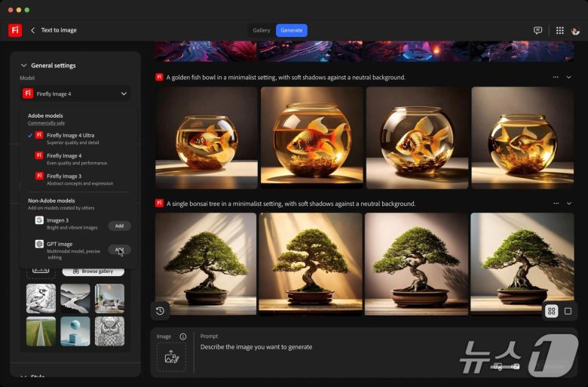Go back using the arrow beside Text to image
Screen dimensions: 588x387
[x=33, y=30]
